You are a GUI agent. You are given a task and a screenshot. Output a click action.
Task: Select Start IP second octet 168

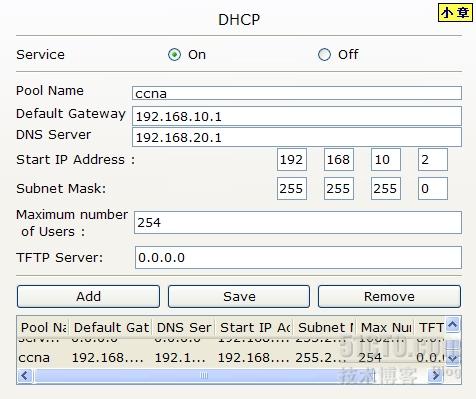tap(339, 160)
